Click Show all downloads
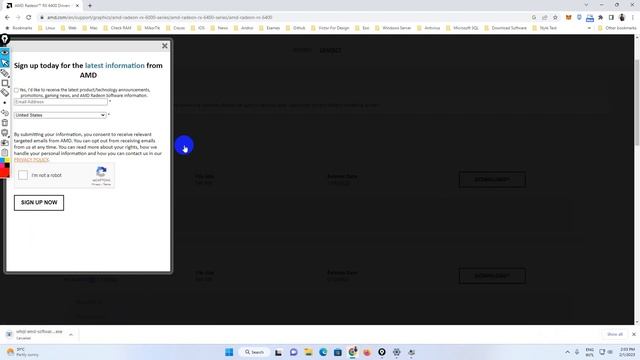This screenshot has width=640, height=360. 615,334
